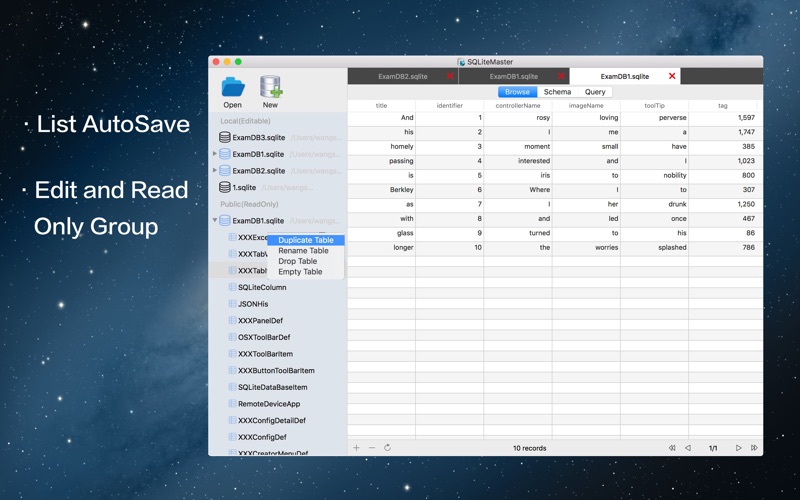800x500 pixels.
Task: Switch to the Schema view
Action: [x=557, y=92]
